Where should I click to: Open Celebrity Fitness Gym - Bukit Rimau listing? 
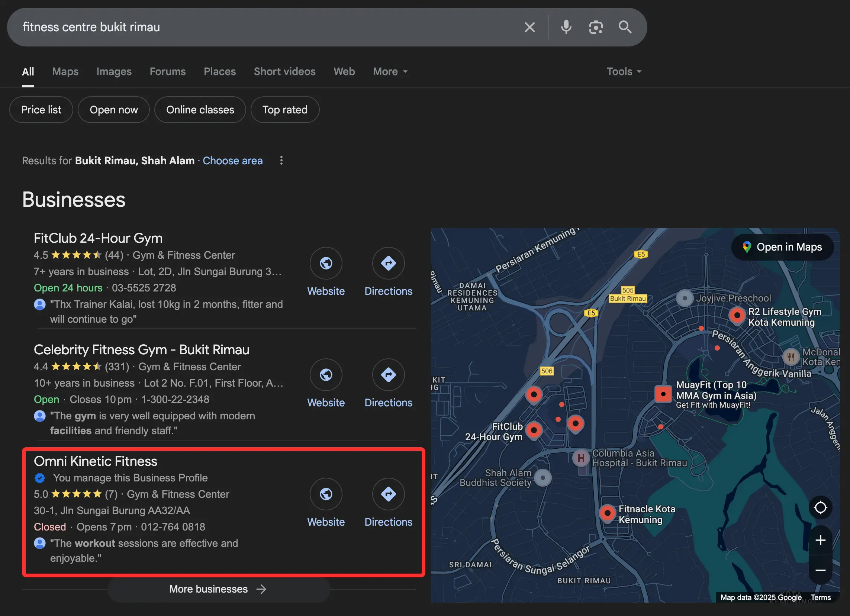point(142,349)
